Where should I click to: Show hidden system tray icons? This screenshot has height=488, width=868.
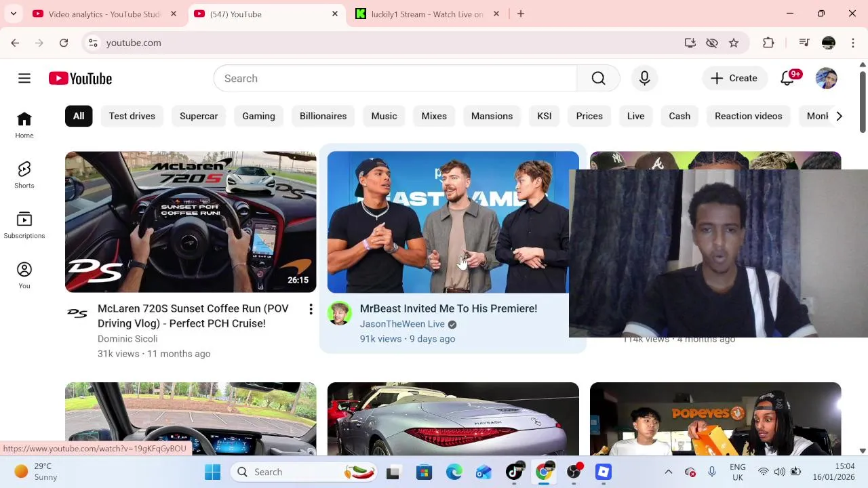[668, 472]
